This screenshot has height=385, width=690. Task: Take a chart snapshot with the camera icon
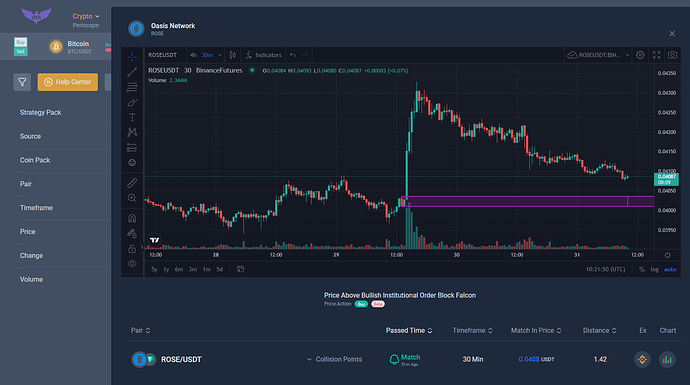point(672,55)
